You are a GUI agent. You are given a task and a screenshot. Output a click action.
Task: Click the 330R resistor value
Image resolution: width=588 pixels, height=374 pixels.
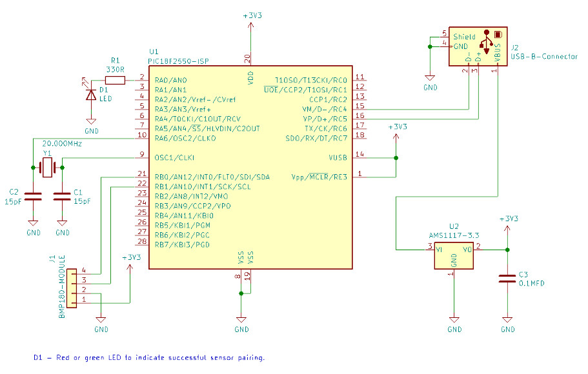point(115,70)
